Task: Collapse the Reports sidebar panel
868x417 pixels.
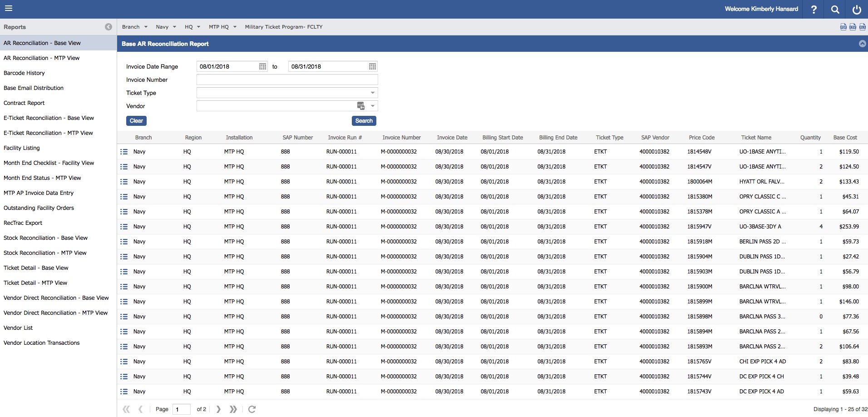Action: (108, 27)
